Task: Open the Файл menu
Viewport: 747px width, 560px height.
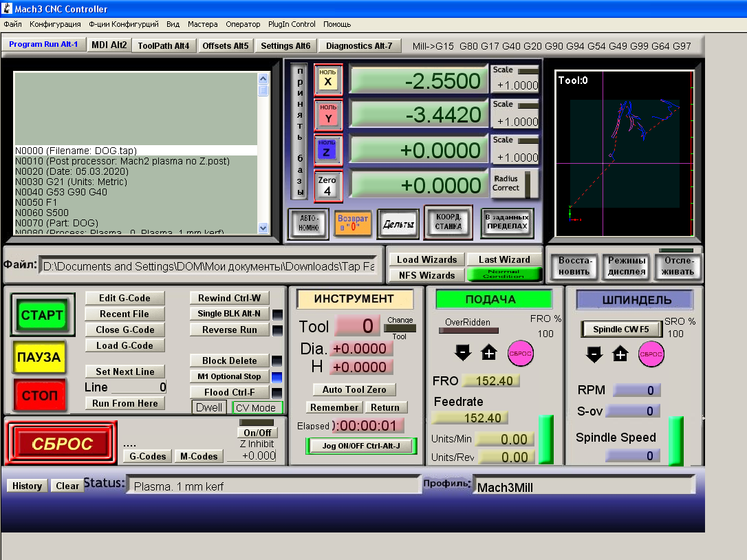Action: coord(12,24)
